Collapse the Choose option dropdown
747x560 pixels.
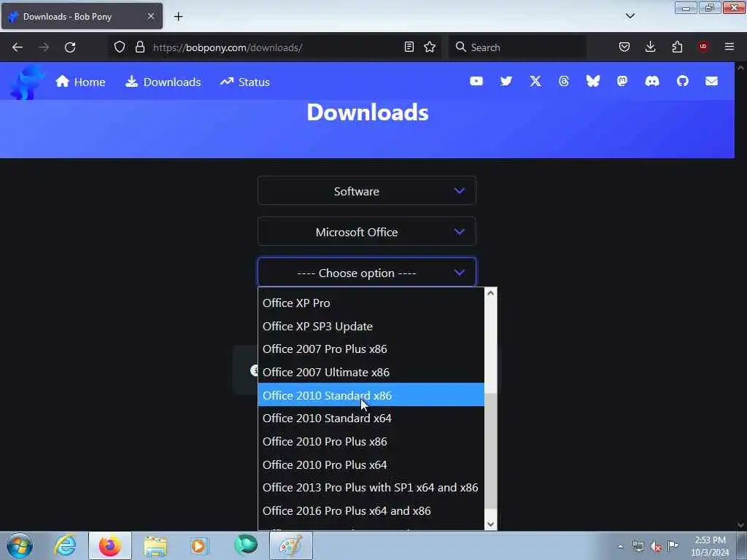[367, 273]
